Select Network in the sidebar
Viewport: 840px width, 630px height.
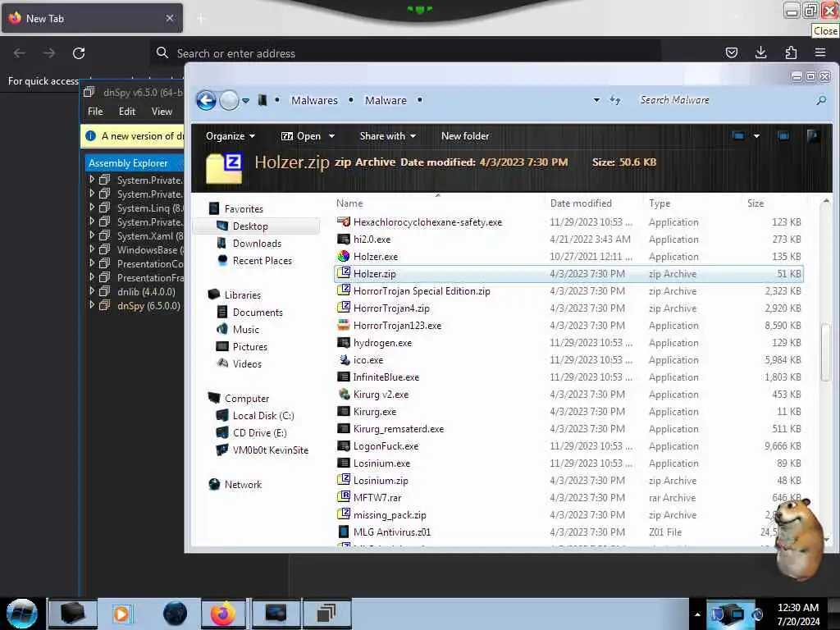point(243,484)
